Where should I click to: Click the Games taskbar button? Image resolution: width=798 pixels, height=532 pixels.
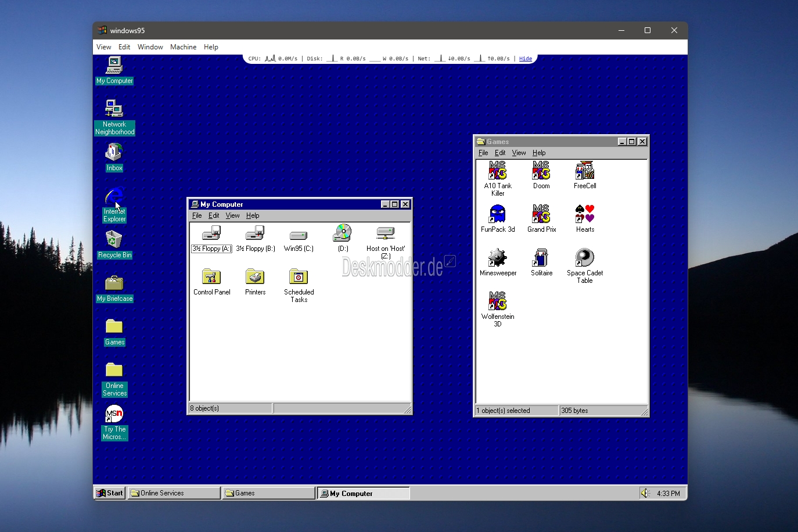point(268,493)
